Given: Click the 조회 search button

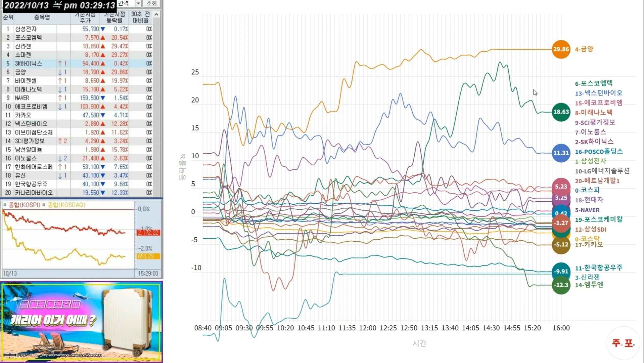Looking at the screenshot, I should click(x=151, y=3).
